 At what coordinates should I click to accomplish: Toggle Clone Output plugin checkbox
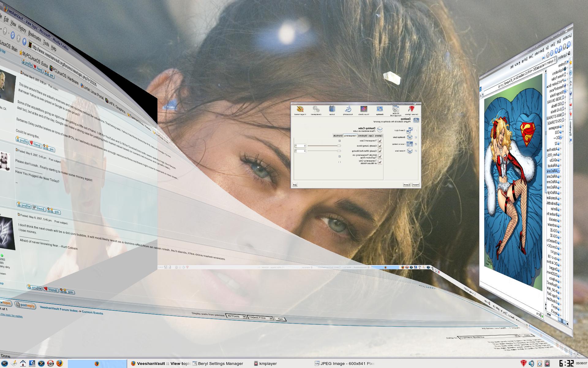pos(416,130)
